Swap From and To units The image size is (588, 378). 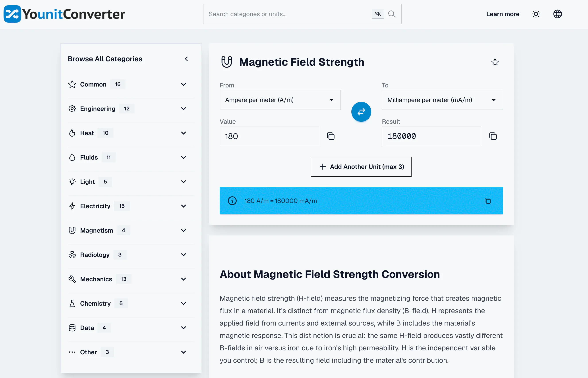[x=361, y=112]
